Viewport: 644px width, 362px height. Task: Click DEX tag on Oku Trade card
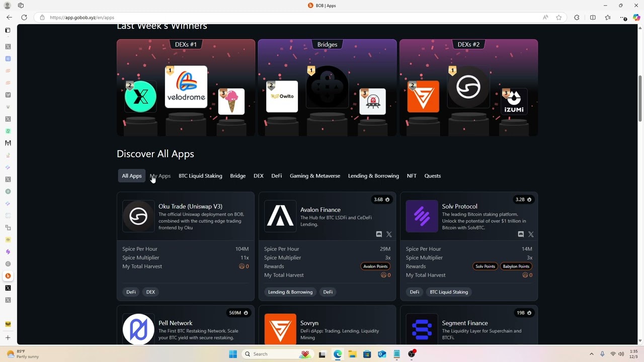pyautogui.click(x=150, y=292)
